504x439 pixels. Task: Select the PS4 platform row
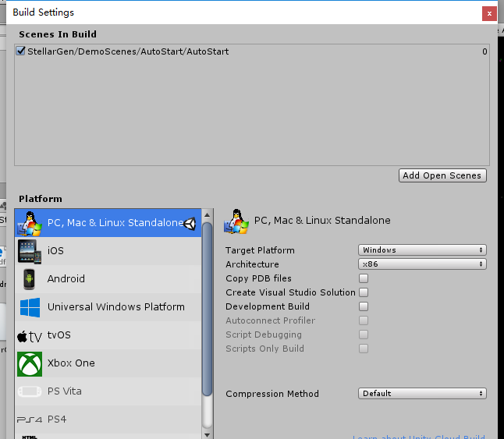pos(108,420)
